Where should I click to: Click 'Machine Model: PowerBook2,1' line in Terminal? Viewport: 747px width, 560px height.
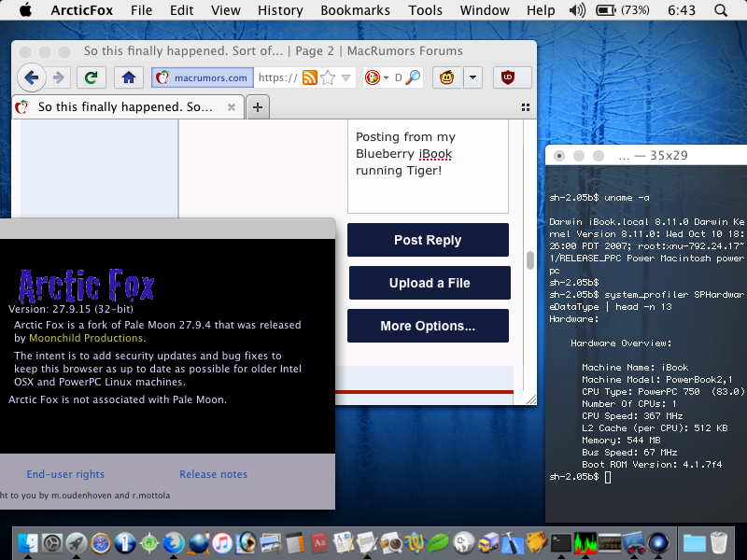pyautogui.click(x=657, y=380)
